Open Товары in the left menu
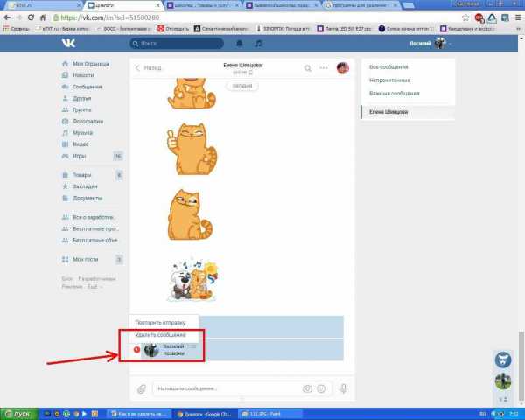The width and height of the screenshot is (525, 420). tap(82, 175)
